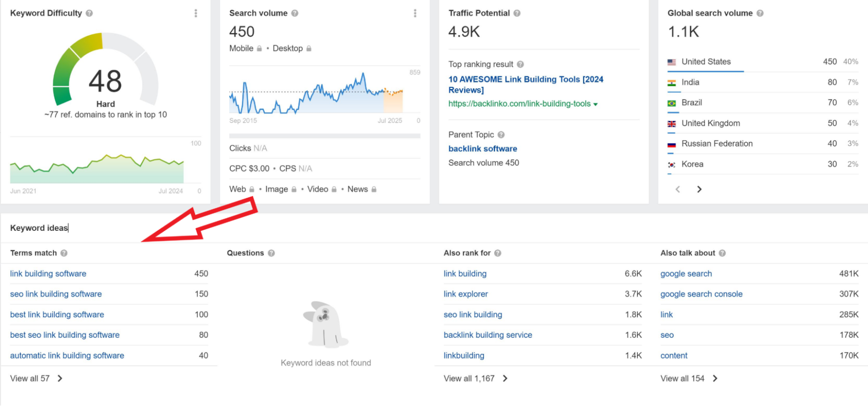This screenshot has height=406, width=868.
Task: Open link explorer keyword
Action: click(x=466, y=294)
